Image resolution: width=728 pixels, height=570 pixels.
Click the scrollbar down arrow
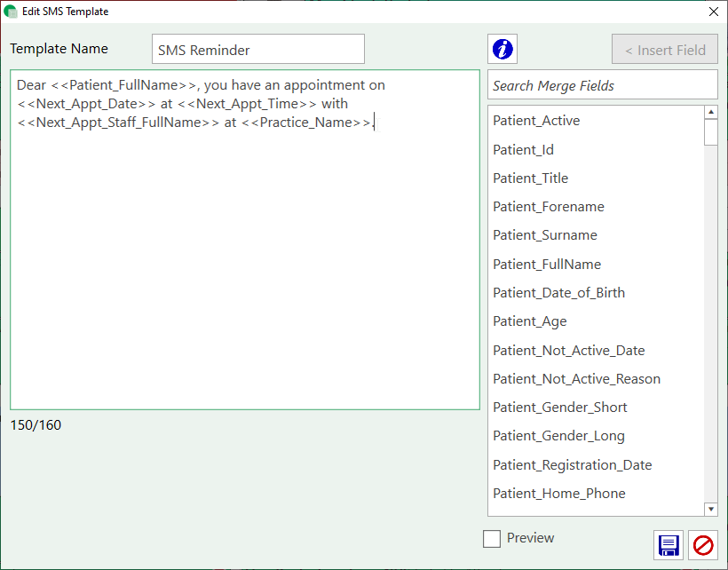pos(711,508)
